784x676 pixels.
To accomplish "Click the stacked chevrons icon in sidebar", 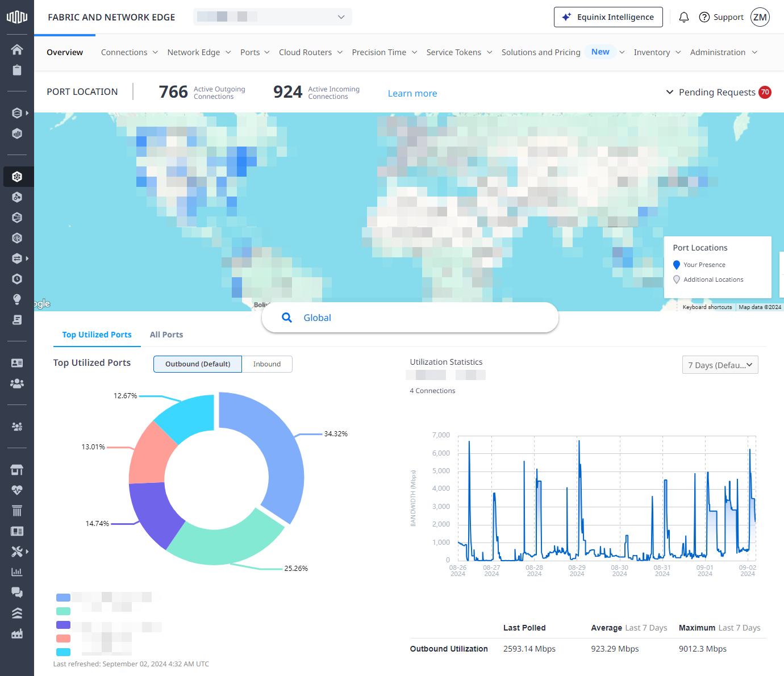I will pyautogui.click(x=17, y=613).
